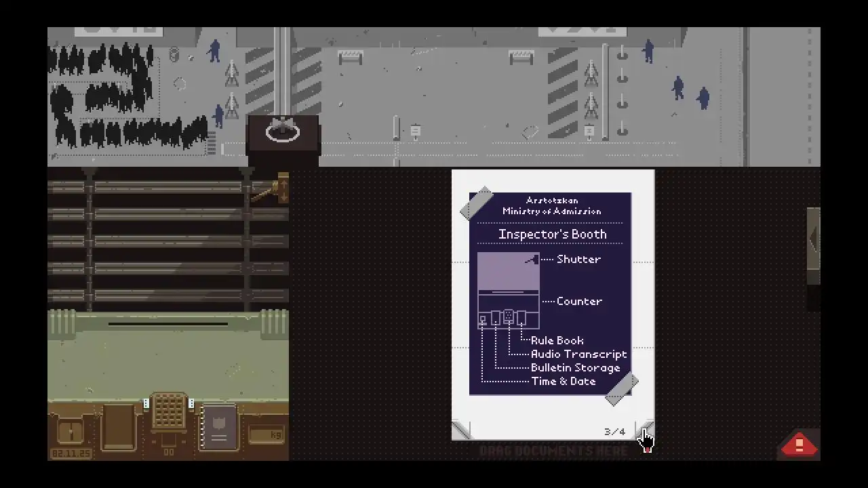Click 'Ministry of Admission' header text
The height and width of the screenshot is (488, 868).
[551, 211]
